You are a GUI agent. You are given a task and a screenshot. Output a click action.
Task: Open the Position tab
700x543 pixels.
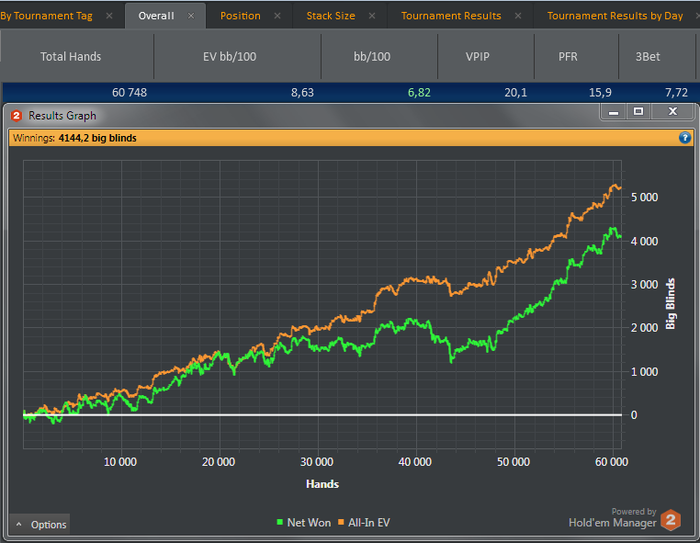coord(240,16)
